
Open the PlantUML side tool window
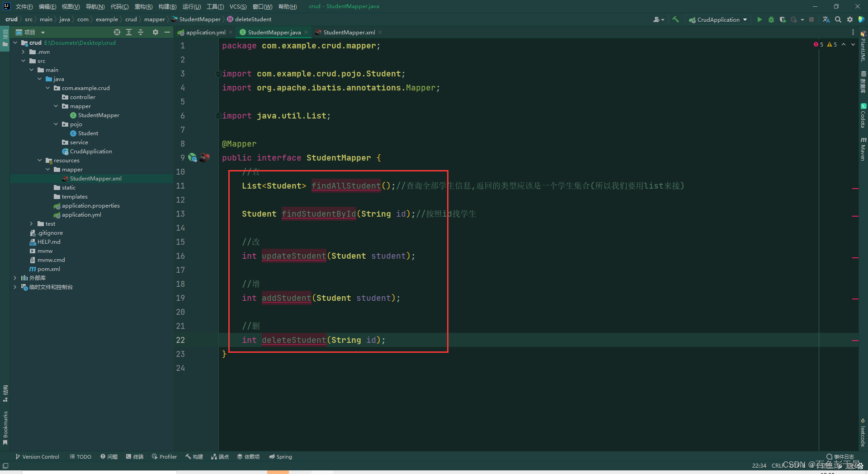pyautogui.click(x=863, y=46)
